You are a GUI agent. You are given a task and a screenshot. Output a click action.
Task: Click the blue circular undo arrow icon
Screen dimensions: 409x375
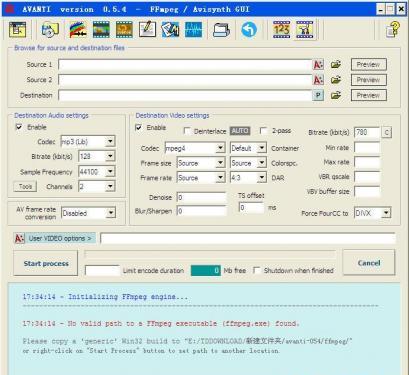249,30
